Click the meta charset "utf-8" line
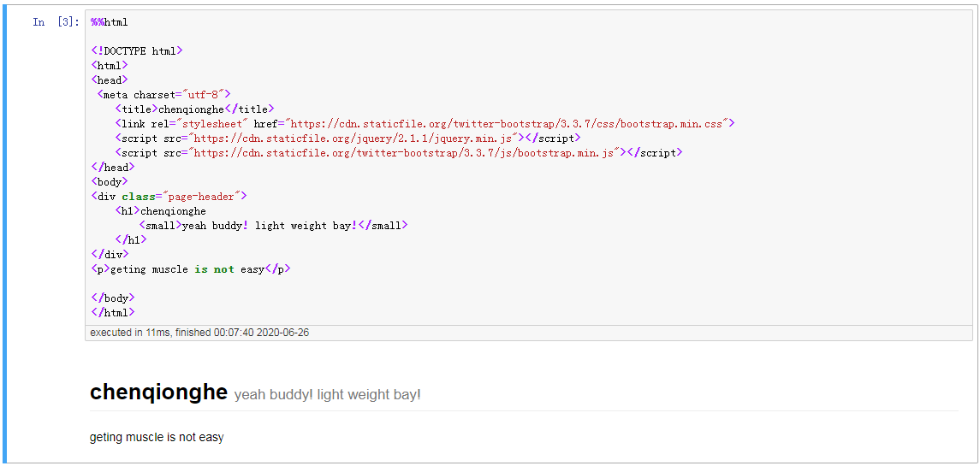 [164, 94]
